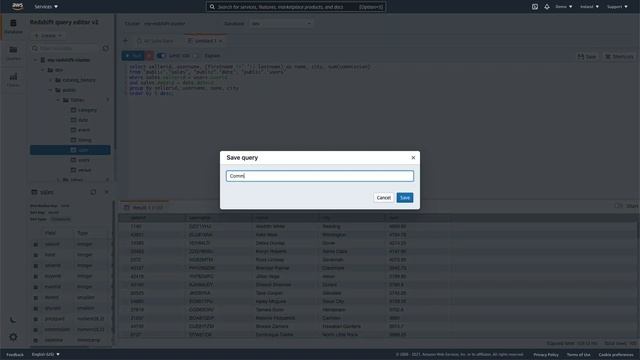Toggle dark mode moon icon
Viewport: 640px width, 360px height.
pyautogui.click(x=13, y=320)
